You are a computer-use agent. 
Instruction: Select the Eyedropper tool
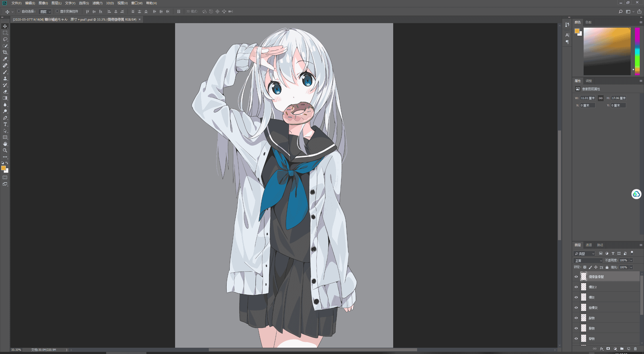coord(5,59)
